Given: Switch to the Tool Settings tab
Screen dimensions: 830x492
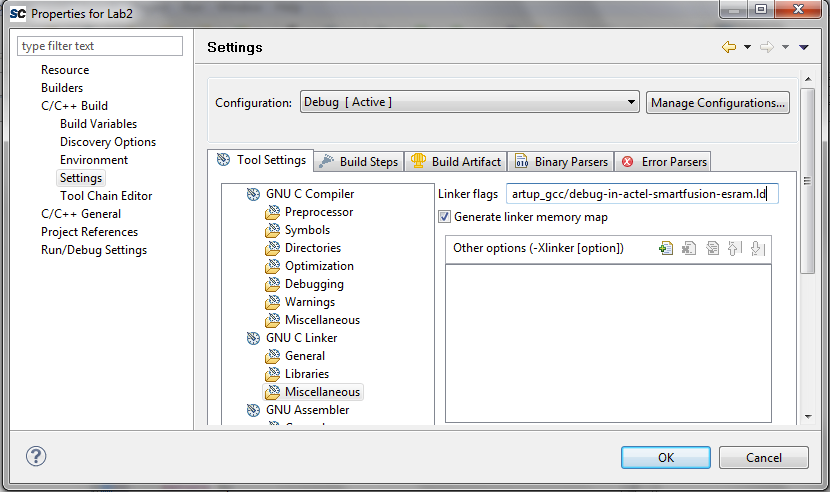Looking at the screenshot, I should [261, 160].
